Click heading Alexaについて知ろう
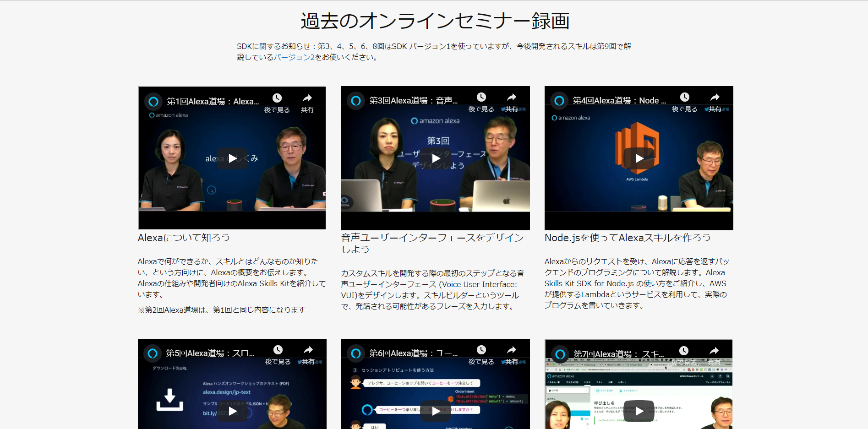The width and height of the screenshot is (868, 429). (x=184, y=238)
